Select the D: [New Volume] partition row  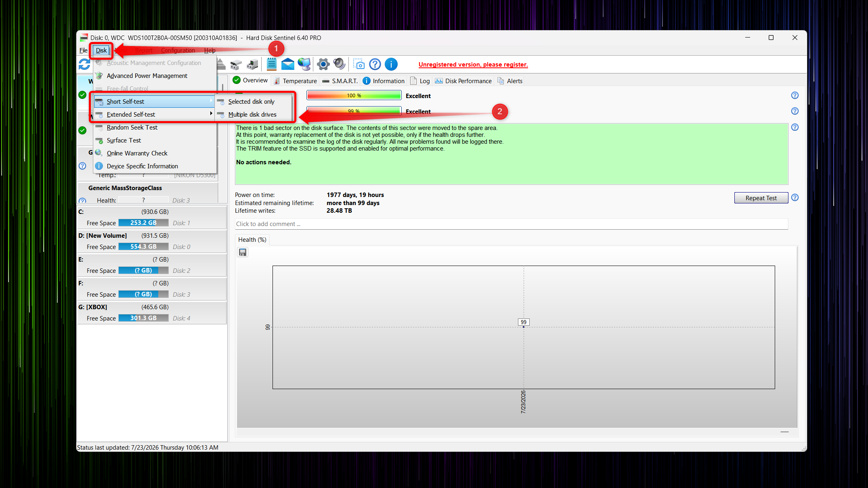151,241
